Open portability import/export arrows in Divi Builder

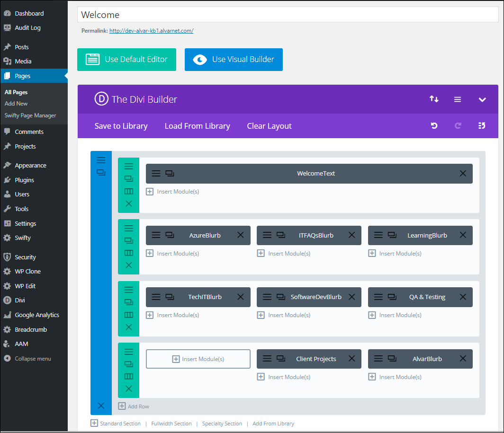tap(434, 99)
